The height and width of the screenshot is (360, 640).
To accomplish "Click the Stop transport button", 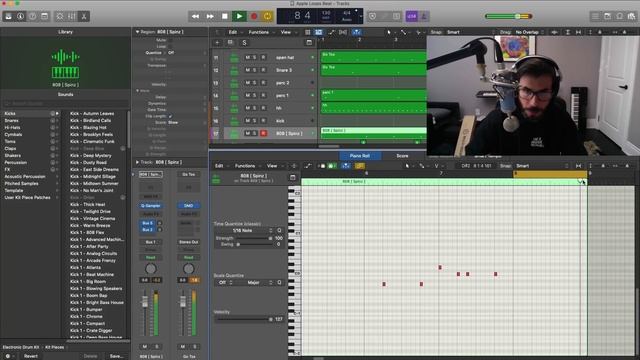I will [224, 16].
